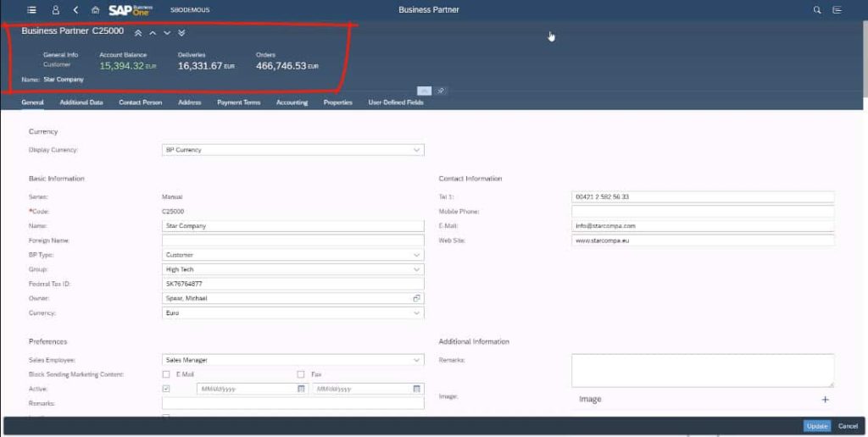
Task: Open the user profile icon
Action: pos(55,10)
